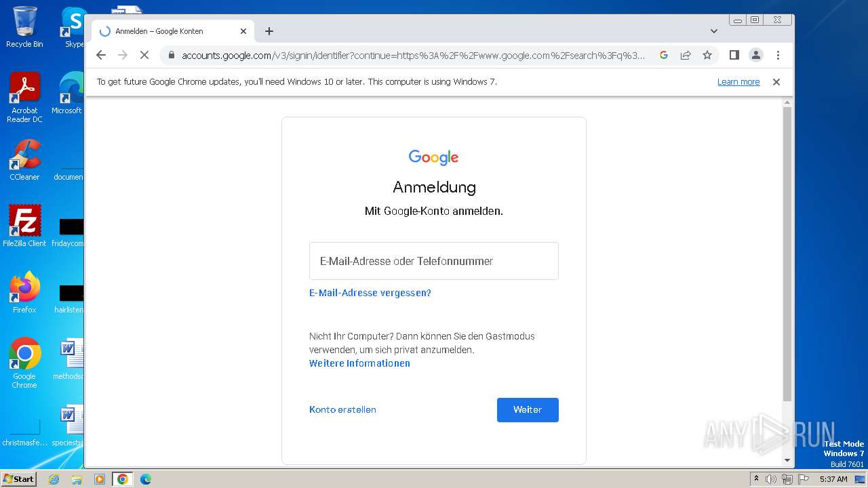This screenshot has height=488, width=868.
Task: Share this page via the share icon
Action: point(686,55)
